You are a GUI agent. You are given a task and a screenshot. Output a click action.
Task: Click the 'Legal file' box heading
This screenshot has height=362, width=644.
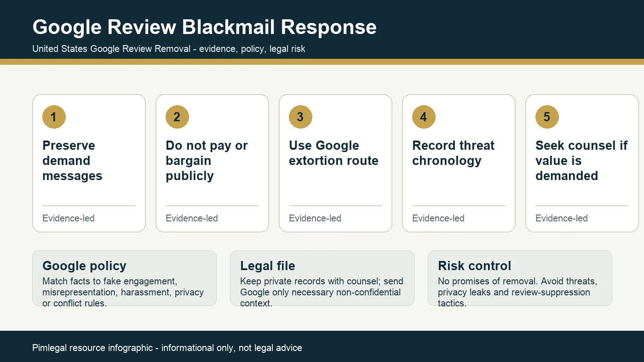(x=268, y=266)
